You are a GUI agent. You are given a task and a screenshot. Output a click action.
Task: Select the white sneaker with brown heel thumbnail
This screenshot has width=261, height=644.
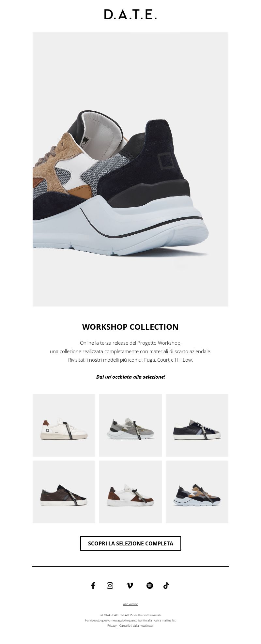tap(64, 425)
